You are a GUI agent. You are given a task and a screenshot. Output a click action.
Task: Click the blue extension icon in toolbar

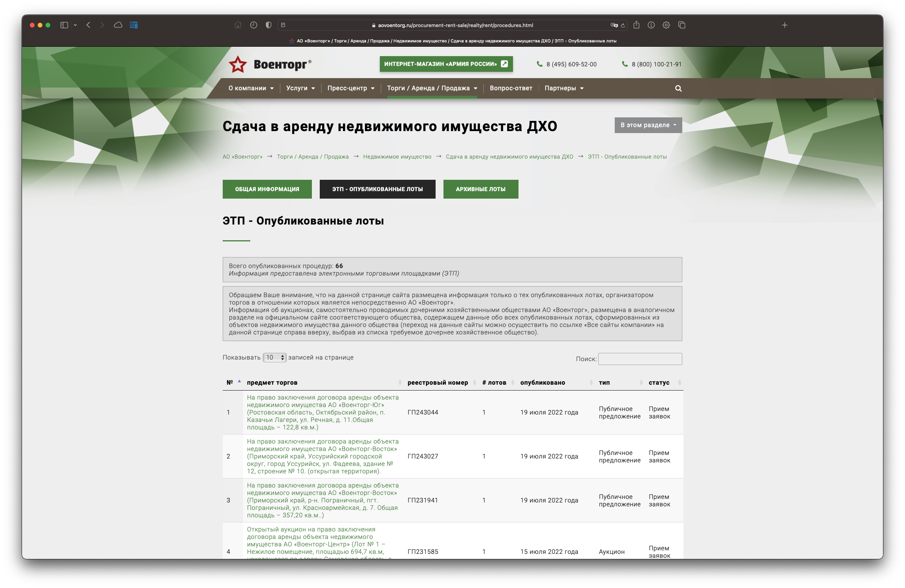click(x=134, y=25)
